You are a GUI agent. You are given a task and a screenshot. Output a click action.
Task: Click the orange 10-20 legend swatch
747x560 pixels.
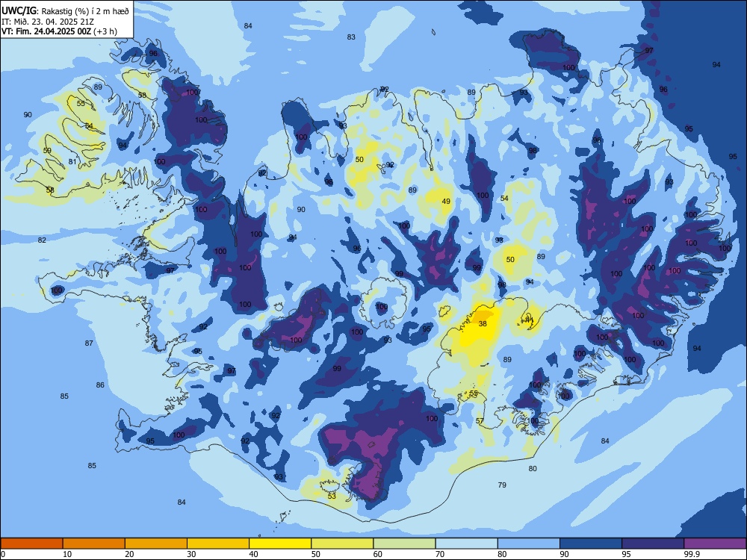point(94,544)
